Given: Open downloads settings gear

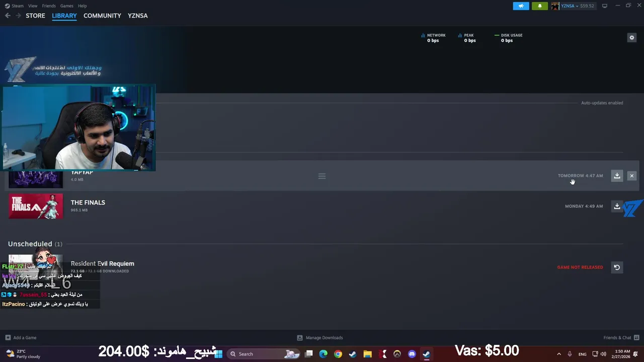Looking at the screenshot, I should click(632, 38).
